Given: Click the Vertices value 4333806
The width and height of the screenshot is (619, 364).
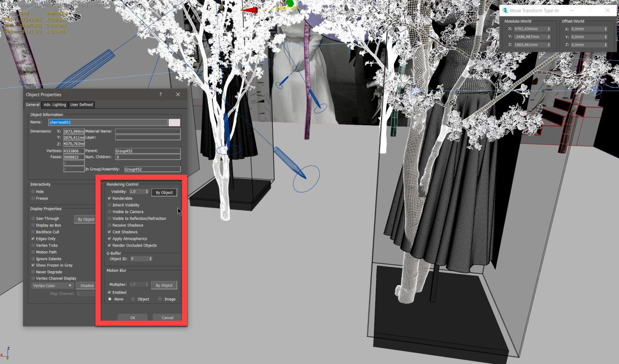Looking at the screenshot, I should 74,151.
